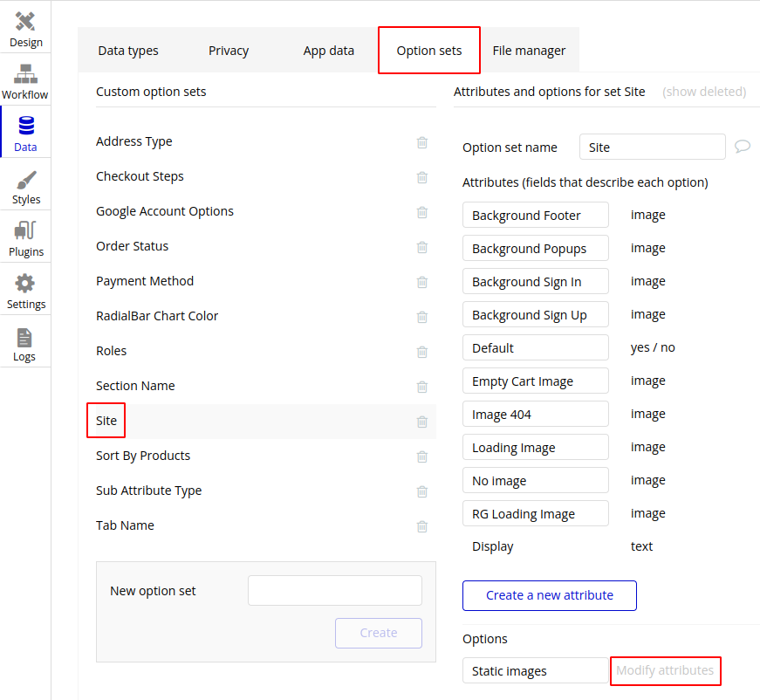This screenshot has height=700, width=760.
Task: Edit the Background Footer attribute name field
Action: click(535, 216)
